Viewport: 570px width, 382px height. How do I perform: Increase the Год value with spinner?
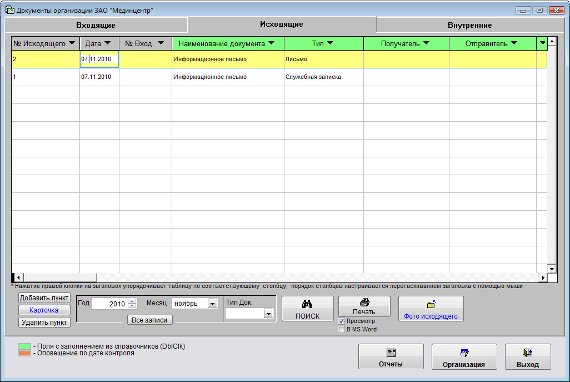132,301
